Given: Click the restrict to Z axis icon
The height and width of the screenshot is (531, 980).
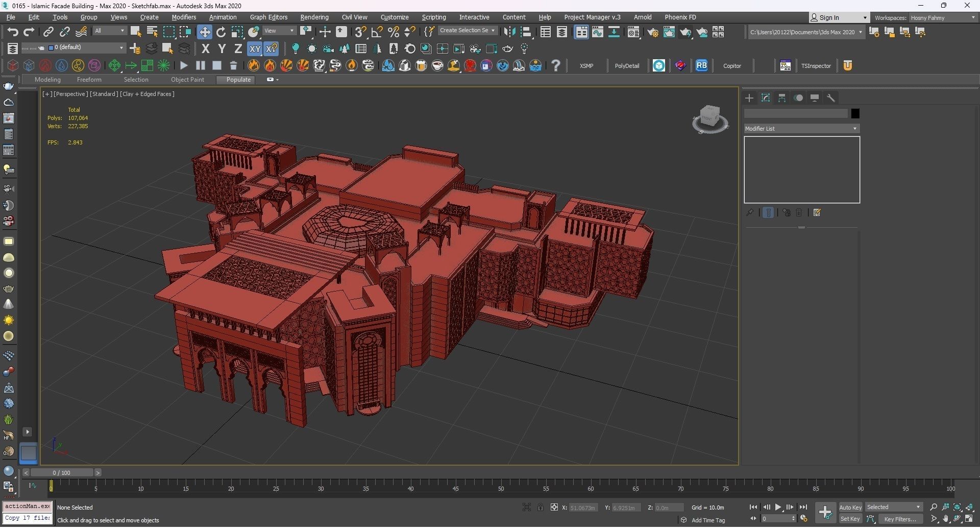Looking at the screenshot, I should [238, 49].
